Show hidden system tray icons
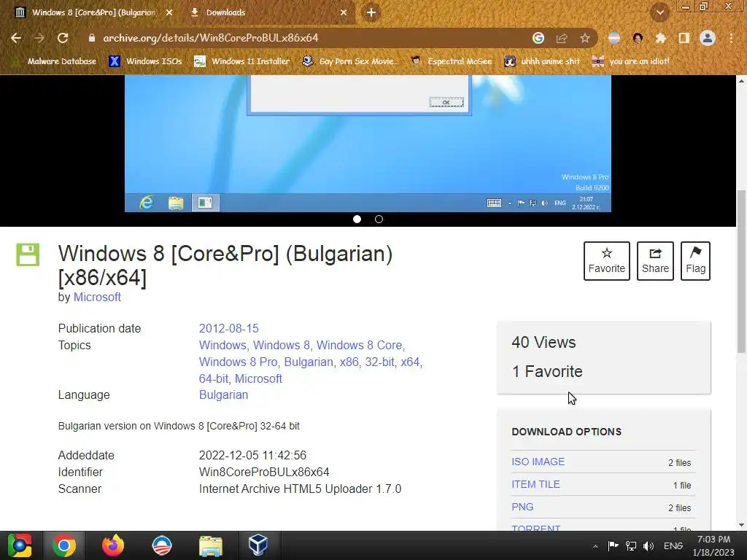Viewport: 747px width, 560px height. tap(595, 545)
